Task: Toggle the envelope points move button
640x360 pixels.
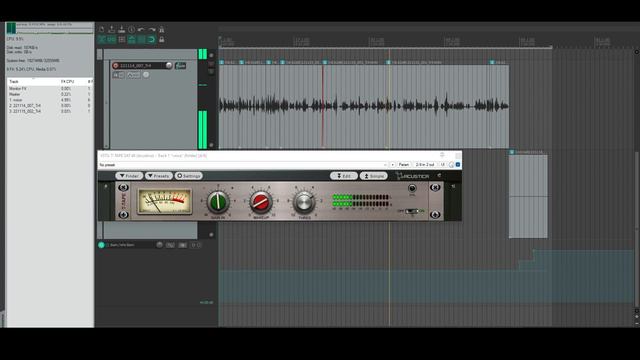Action: 131,40
